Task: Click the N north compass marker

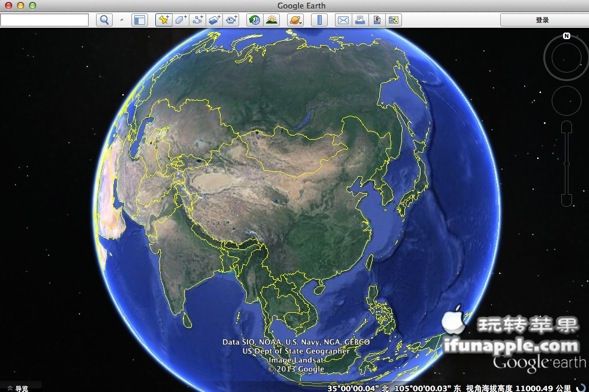Action: [x=566, y=36]
